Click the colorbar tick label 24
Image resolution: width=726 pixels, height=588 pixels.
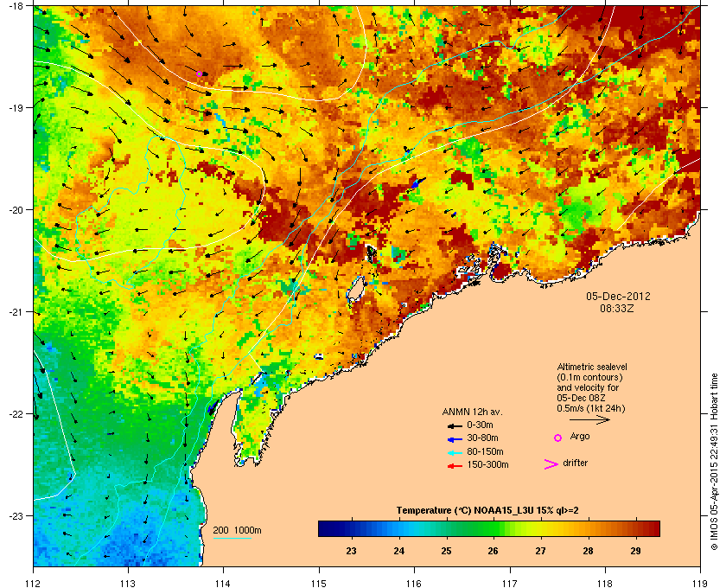point(399,551)
